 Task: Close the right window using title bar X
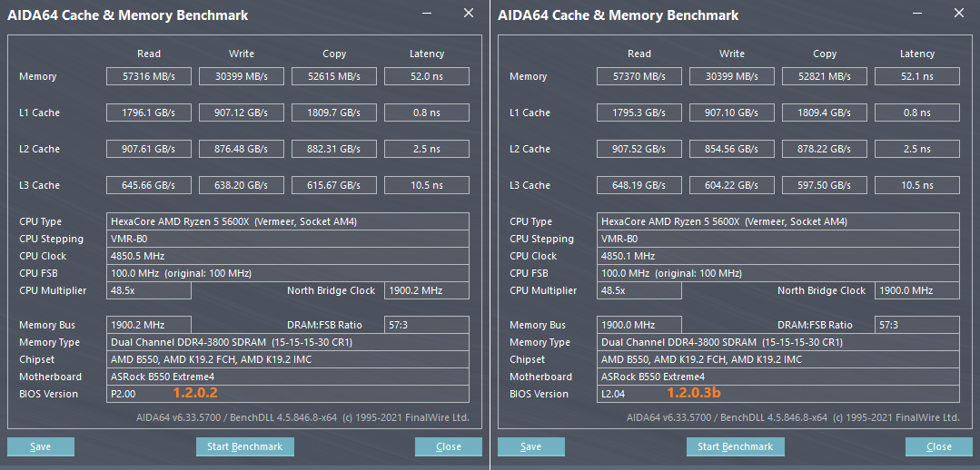[x=959, y=14]
